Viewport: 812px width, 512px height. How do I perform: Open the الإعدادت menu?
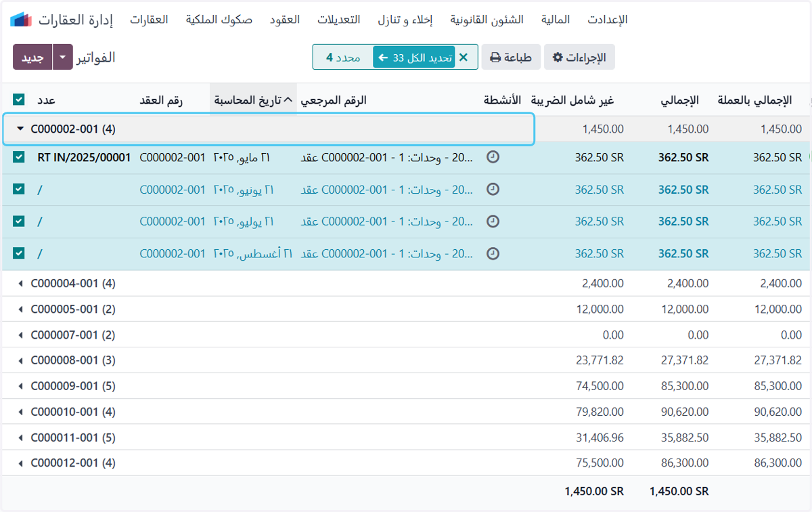(608, 20)
